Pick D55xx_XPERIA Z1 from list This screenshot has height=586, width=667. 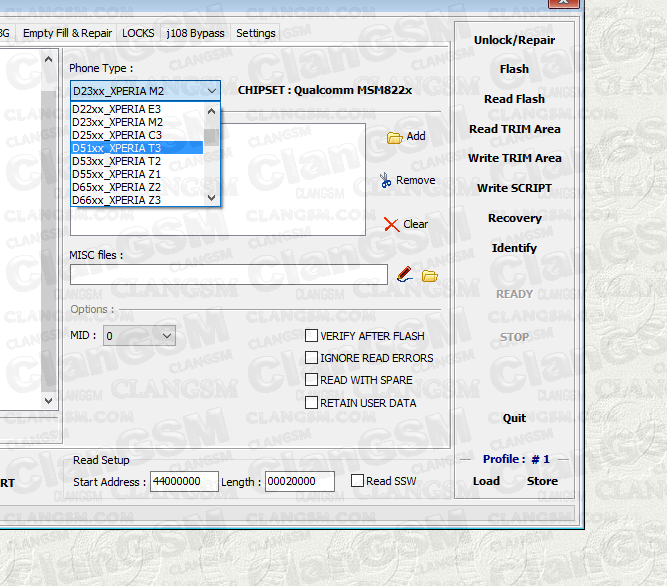click(x=137, y=174)
